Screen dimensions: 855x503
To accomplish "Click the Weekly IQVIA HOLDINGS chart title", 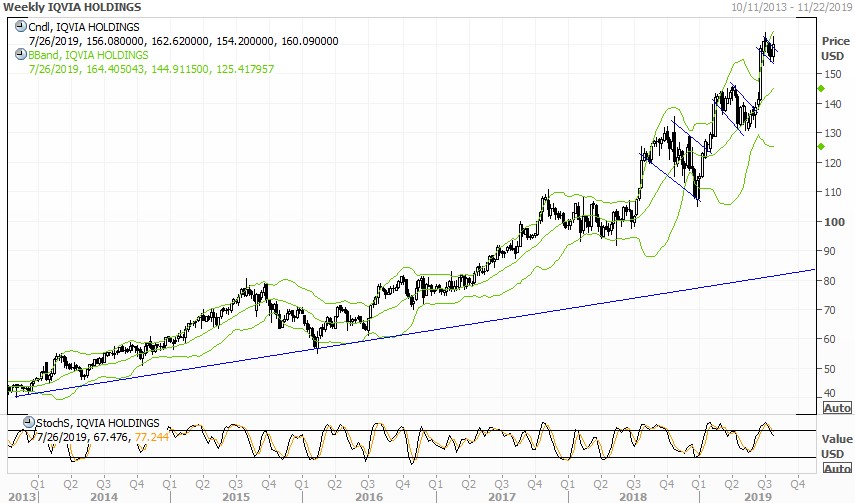I will tap(71, 8).
